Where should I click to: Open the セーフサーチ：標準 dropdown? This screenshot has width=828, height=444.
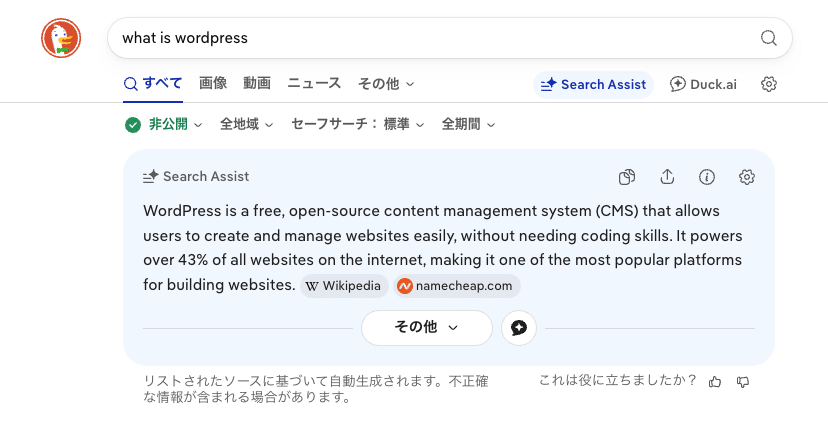point(357,124)
